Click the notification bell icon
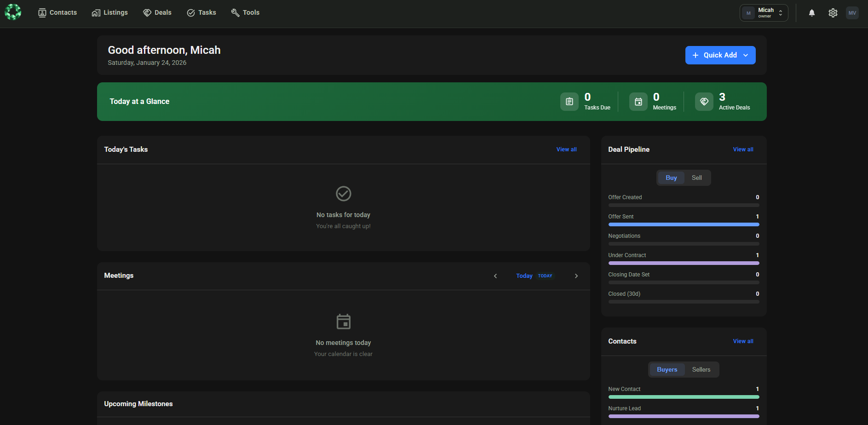 click(811, 12)
